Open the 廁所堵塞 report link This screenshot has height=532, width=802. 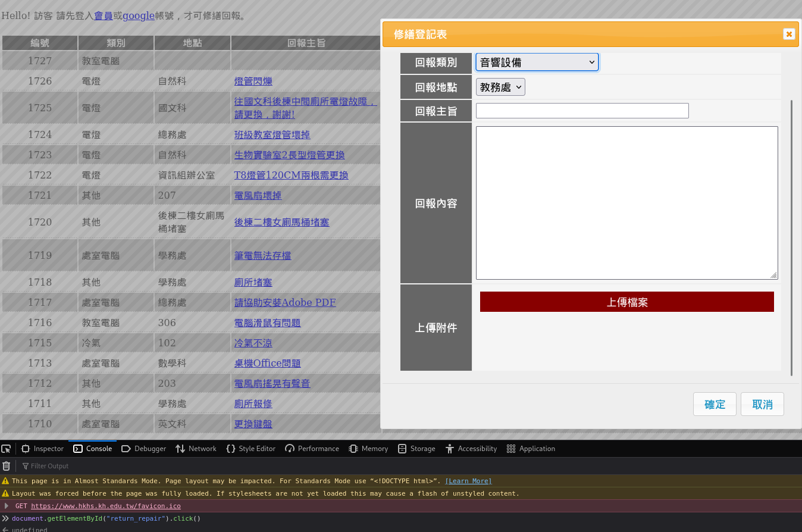click(253, 282)
